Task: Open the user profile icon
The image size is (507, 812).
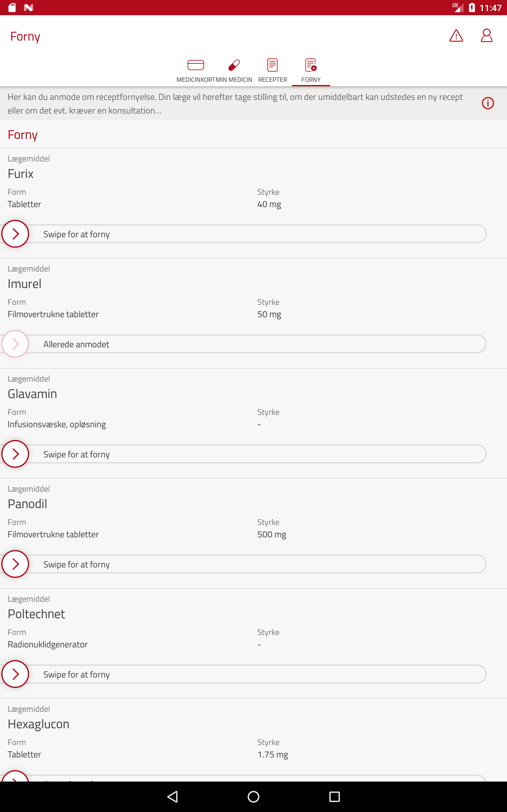Action: [486, 36]
